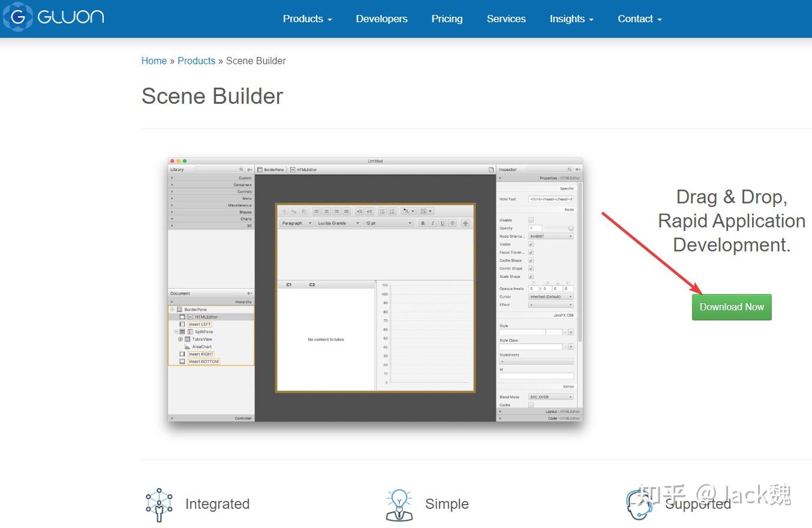Open the Node Orientation dropdown showing INHERIT
This screenshot has width=812, height=528.
[551, 236]
